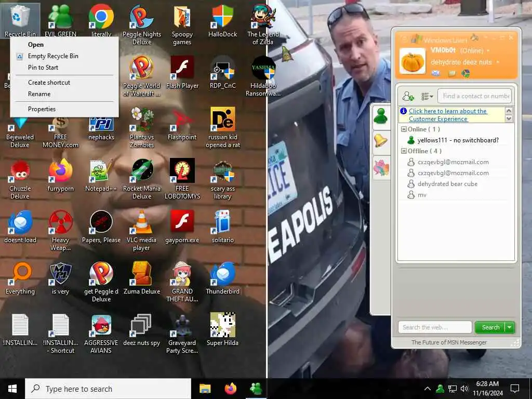Show hidden icons in the system tray
This screenshot has width=532, height=399.
click(x=428, y=389)
